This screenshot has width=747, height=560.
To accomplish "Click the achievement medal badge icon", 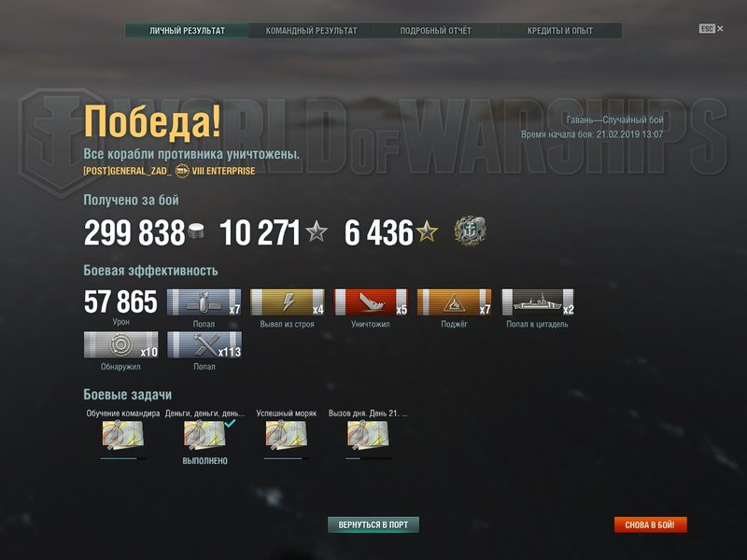I will pos(470,231).
